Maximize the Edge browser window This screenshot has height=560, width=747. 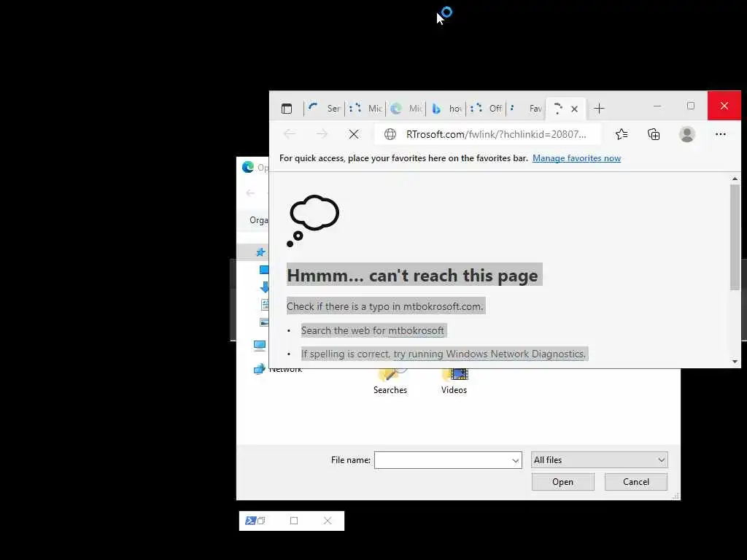(x=691, y=106)
